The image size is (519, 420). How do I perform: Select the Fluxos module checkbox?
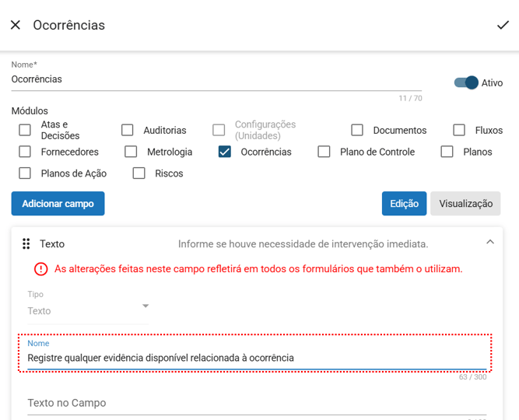(459, 130)
